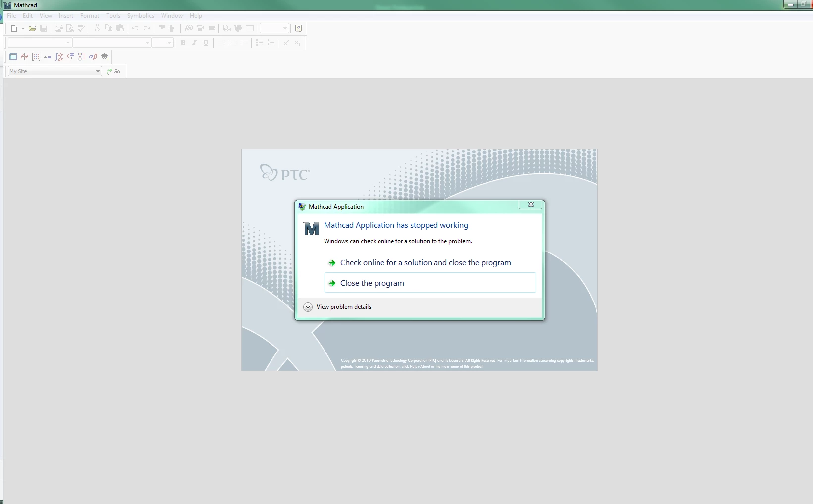
Task: Open the Calculus integral palette
Action: coord(59,57)
